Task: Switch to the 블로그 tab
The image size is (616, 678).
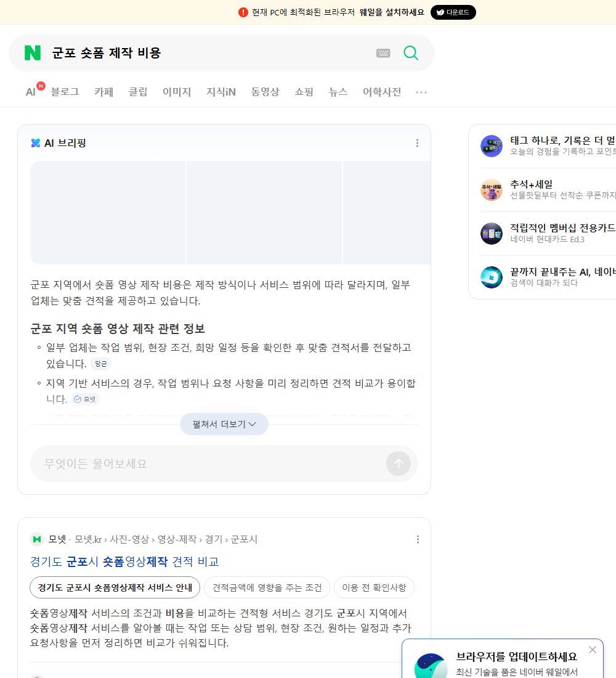Action: [65, 92]
